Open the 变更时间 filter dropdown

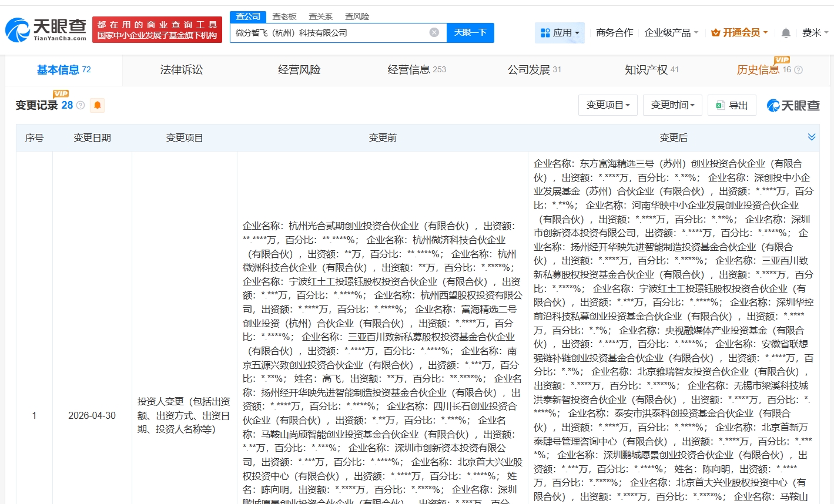point(673,105)
